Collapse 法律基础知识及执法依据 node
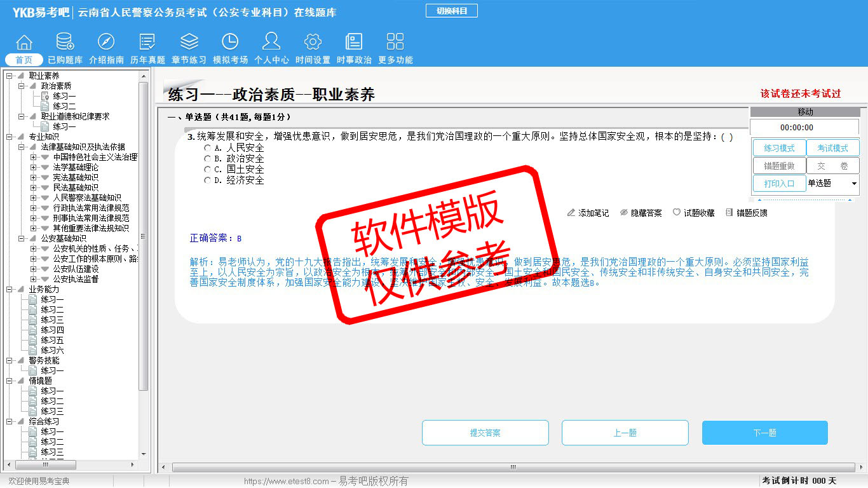Screen dimensions: 868x488 (21, 147)
